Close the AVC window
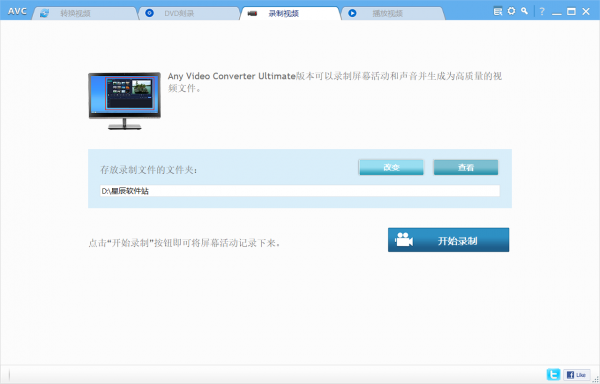The image size is (600, 384). 586,11
